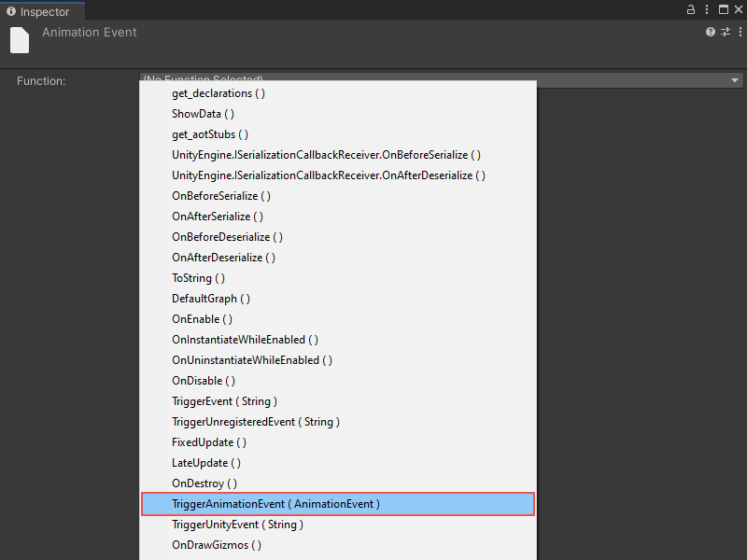Open the Animation Event help reference
This screenshot has width=747, height=560.
(x=711, y=32)
